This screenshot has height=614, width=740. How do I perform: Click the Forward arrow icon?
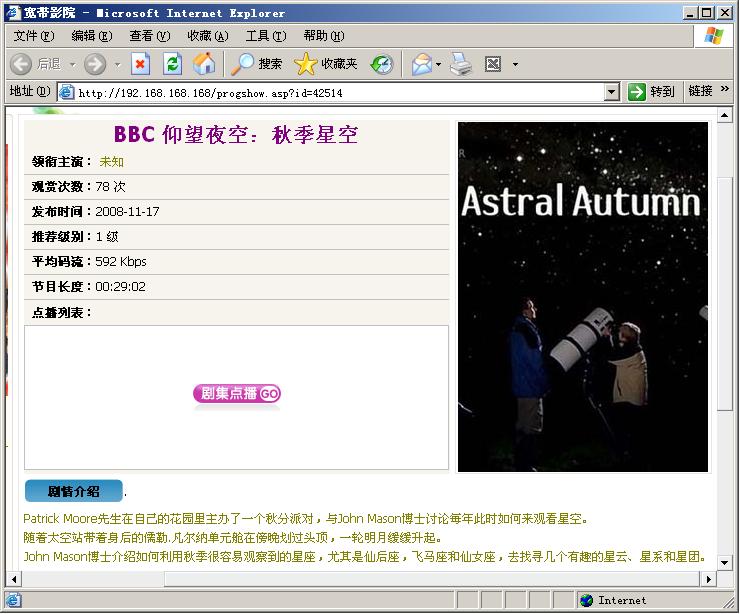point(95,64)
